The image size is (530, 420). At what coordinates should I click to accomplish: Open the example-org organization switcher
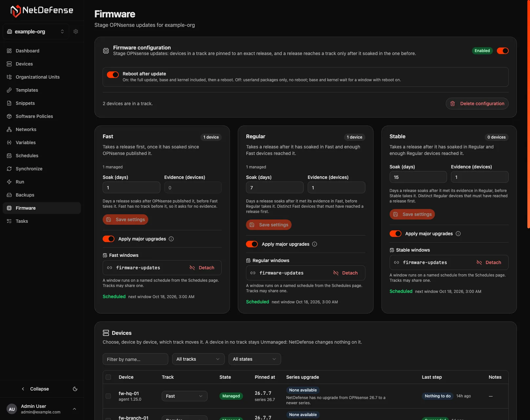tap(36, 31)
